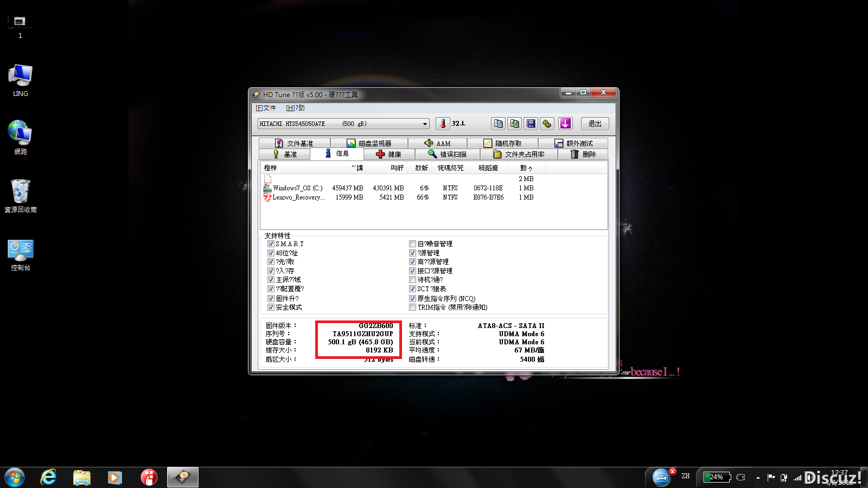This screenshot has width=868, height=488.
Task: Click the red circular taskbar icon
Action: click(149, 477)
